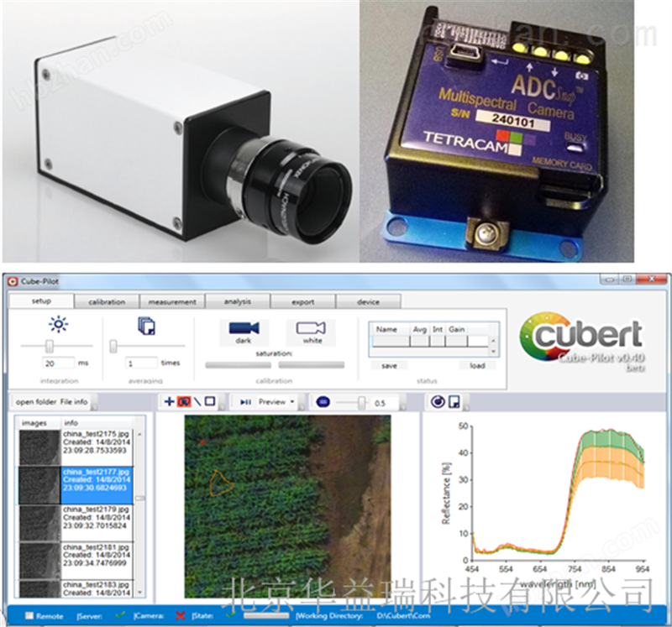Open the Preview dropdown menu
The height and width of the screenshot is (627, 672).
(x=276, y=402)
